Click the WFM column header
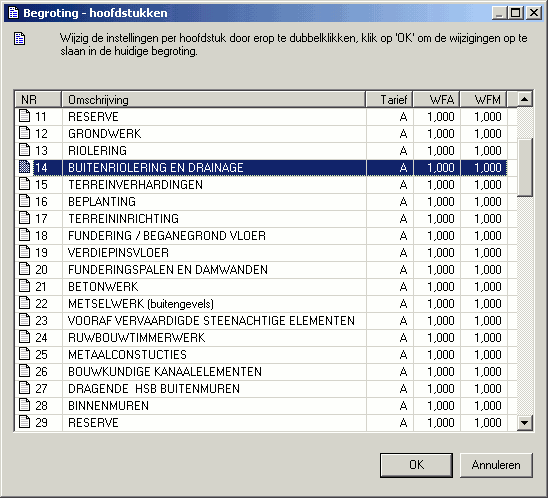The width and height of the screenshot is (548, 498). point(483,100)
